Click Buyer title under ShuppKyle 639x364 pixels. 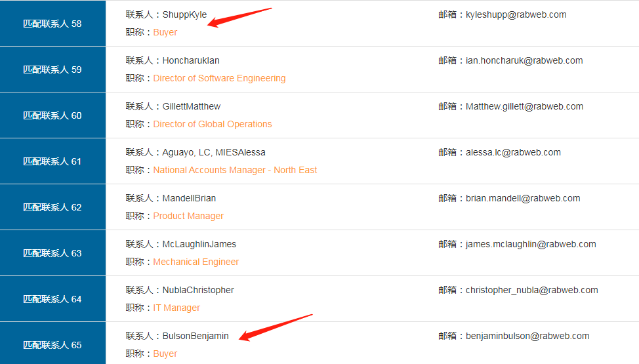pyautogui.click(x=165, y=32)
